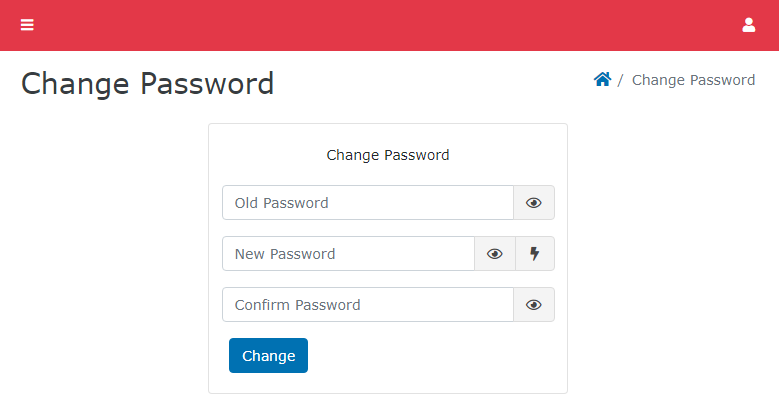
Task: Show the Old Password characters
Action: pyautogui.click(x=534, y=203)
